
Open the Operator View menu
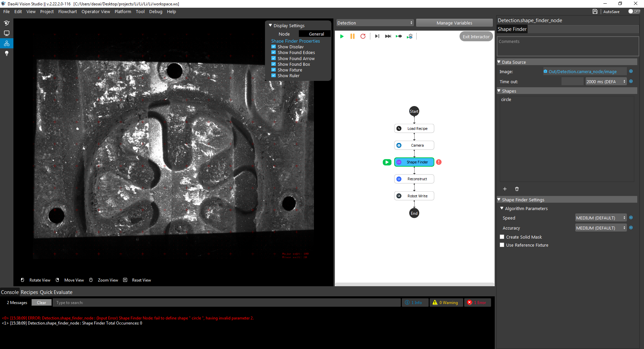(x=96, y=11)
